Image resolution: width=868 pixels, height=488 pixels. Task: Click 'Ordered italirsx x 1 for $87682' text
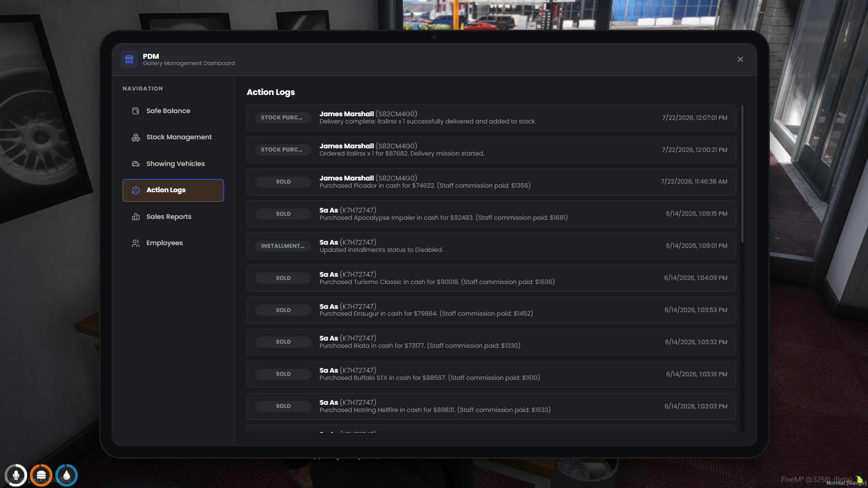coord(402,154)
